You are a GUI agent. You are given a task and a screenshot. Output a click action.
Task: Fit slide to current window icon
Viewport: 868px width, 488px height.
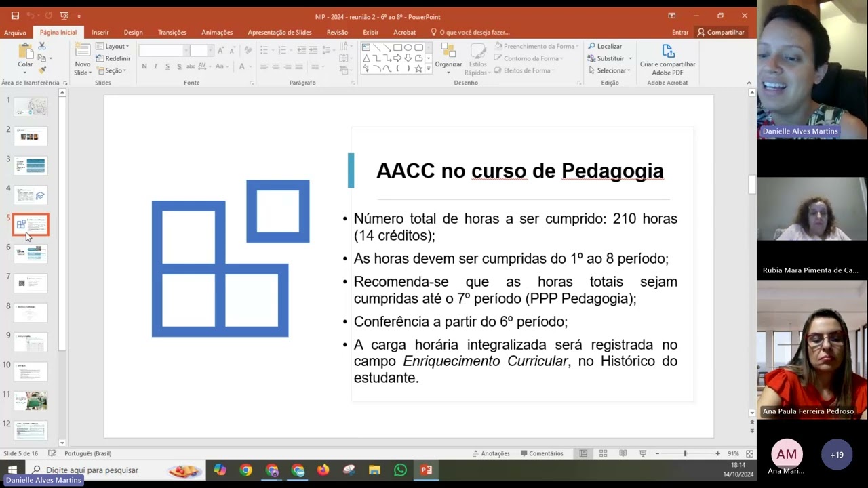point(749,453)
